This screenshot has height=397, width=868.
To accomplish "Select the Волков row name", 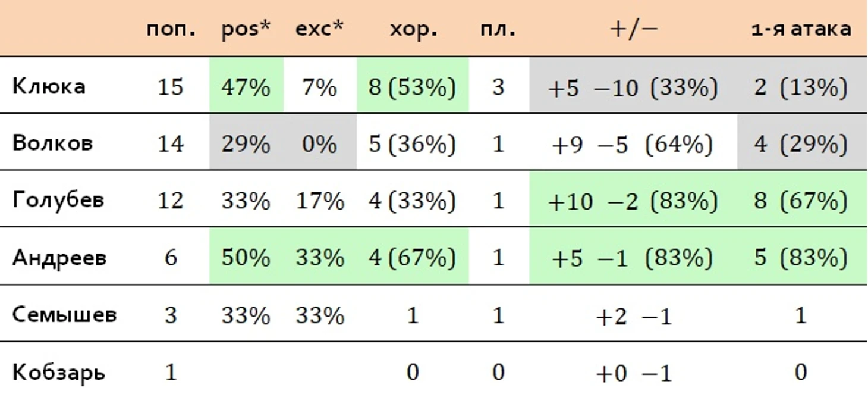I will point(52,143).
